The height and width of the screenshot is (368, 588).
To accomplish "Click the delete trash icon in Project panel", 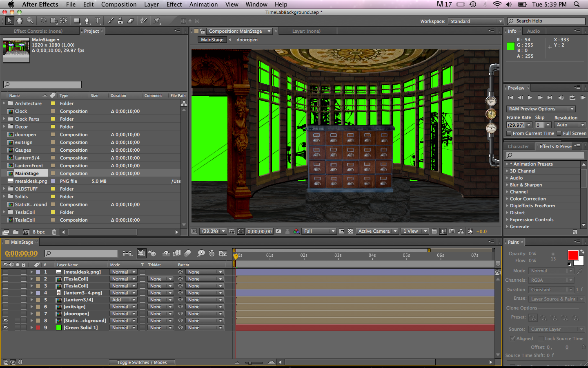I will click(54, 232).
